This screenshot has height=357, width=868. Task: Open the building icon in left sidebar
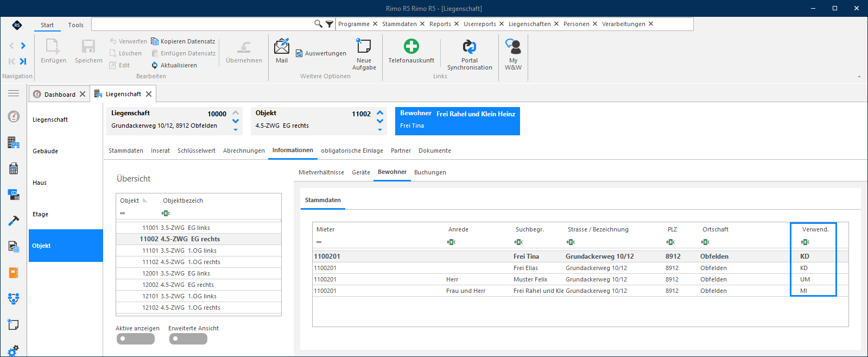(x=14, y=142)
